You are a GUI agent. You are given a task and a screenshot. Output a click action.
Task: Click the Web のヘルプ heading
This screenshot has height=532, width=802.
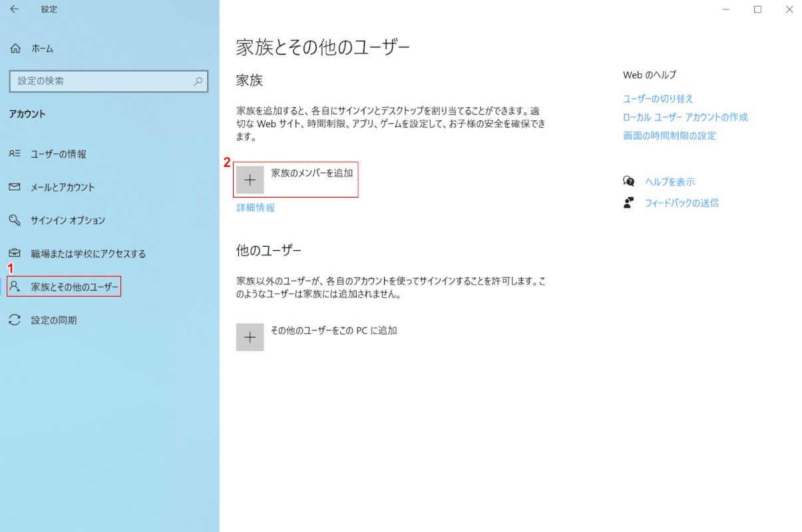point(650,75)
